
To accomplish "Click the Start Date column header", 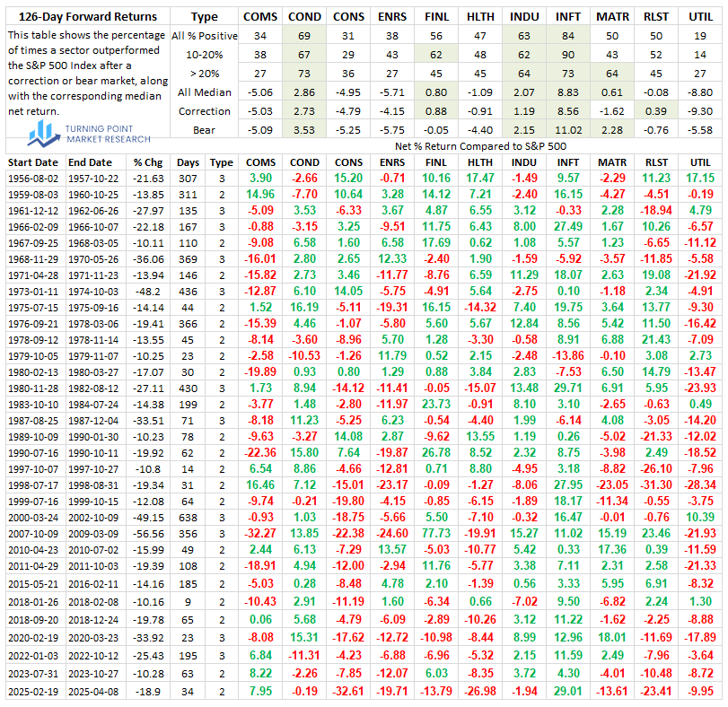I will point(33,162).
